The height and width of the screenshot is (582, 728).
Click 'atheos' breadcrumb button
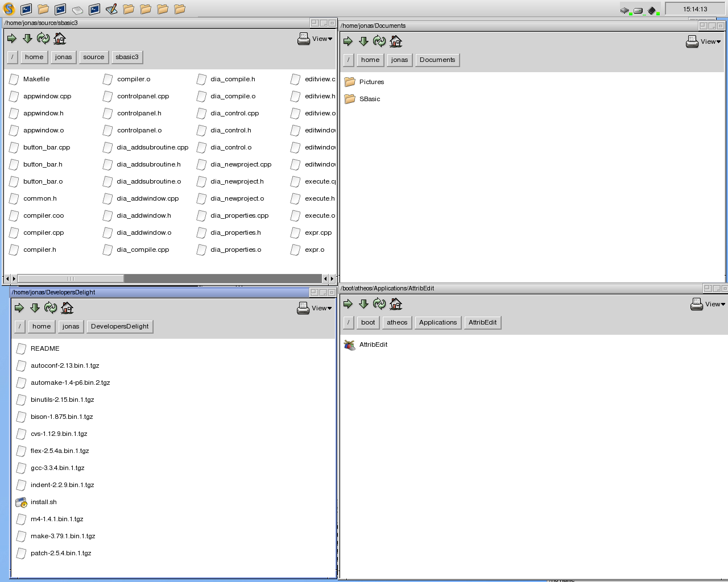397,322
